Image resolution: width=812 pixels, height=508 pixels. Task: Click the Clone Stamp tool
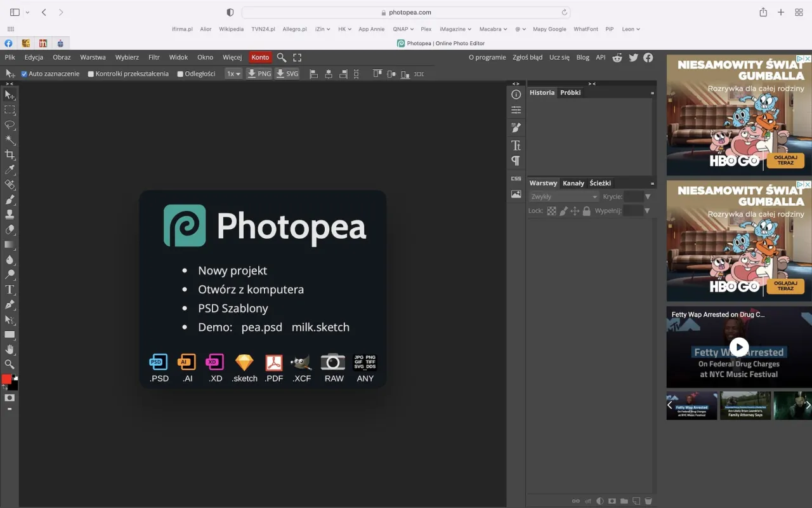coord(10,215)
